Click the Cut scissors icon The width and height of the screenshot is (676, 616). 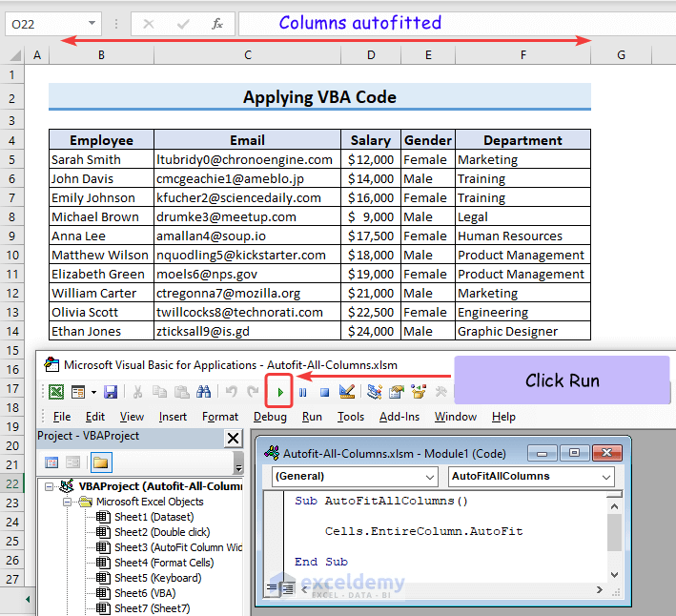coord(137,392)
